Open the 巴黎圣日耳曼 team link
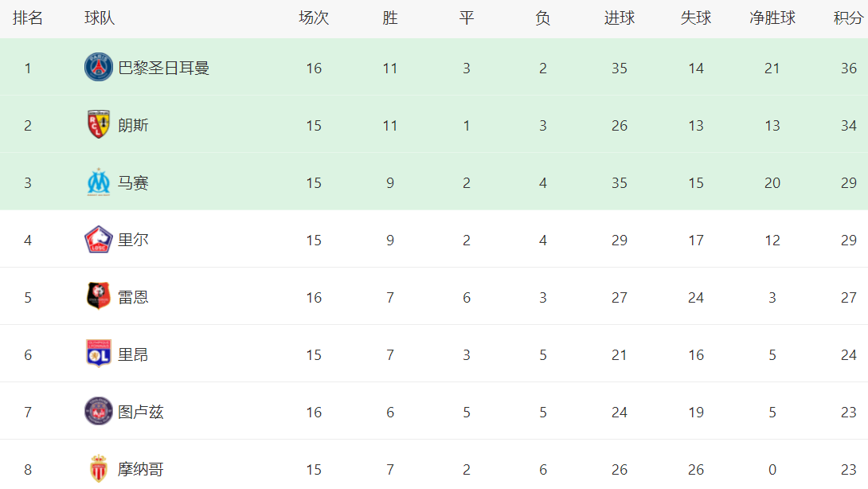The height and width of the screenshot is (489, 868). click(x=163, y=68)
